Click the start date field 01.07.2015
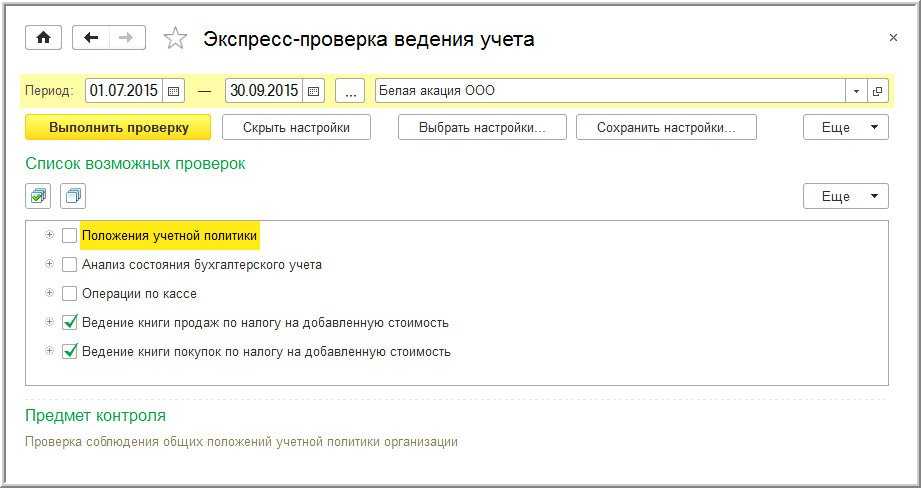The height and width of the screenshot is (488, 921). [x=123, y=91]
